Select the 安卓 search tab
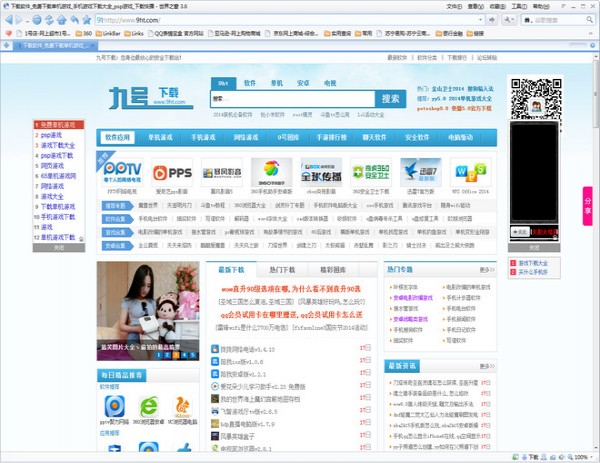The height and width of the screenshot is (463, 600). (x=303, y=83)
